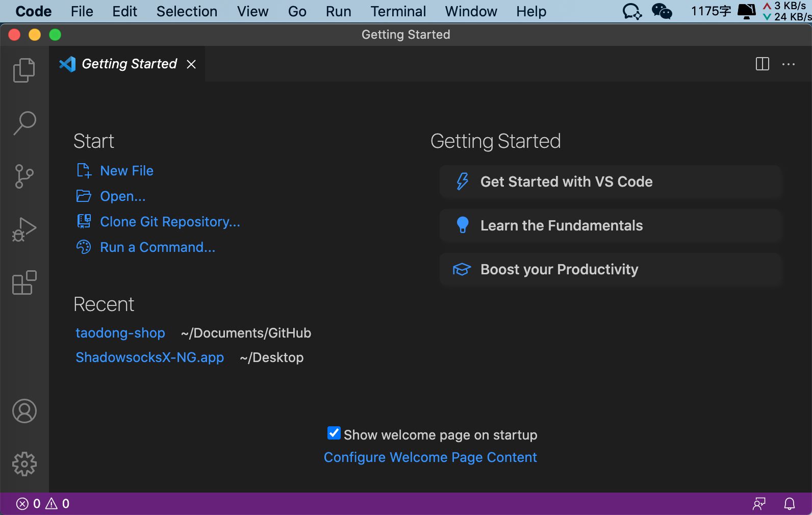Click the WeChat icon in menu bar
The height and width of the screenshot is (515, 812).
pyautogui.click(x=662, y=11)
